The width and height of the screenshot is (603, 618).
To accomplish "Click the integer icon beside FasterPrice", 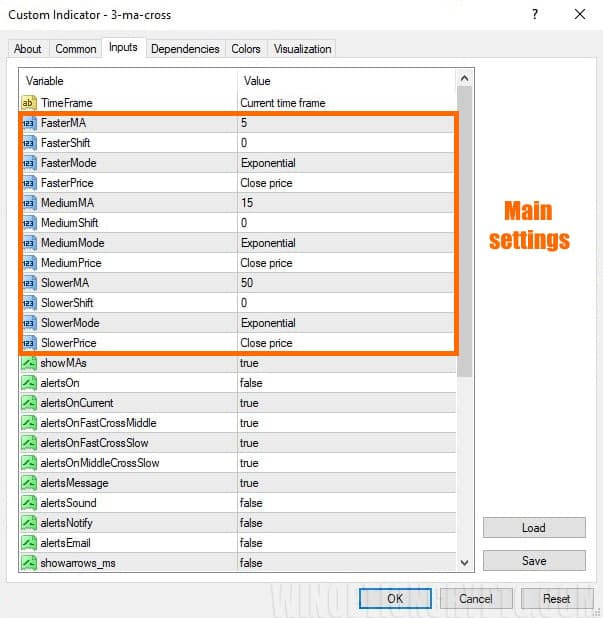I will point(30,183).
